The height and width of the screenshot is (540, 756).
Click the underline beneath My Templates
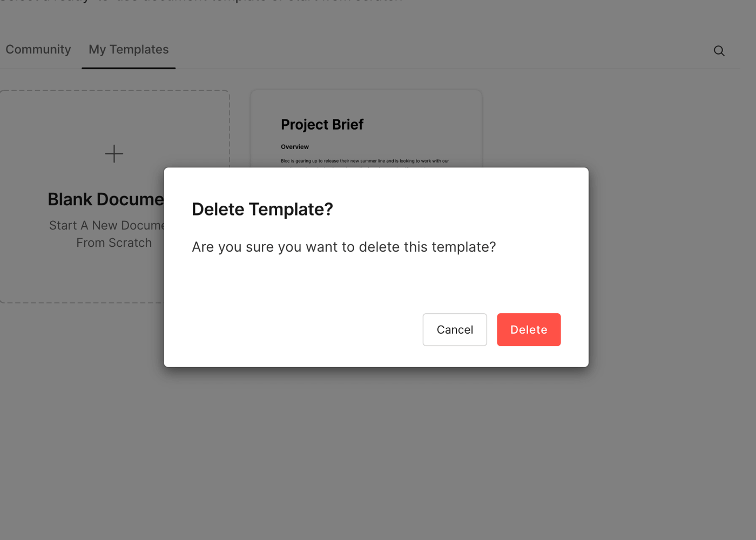point(129,68)
